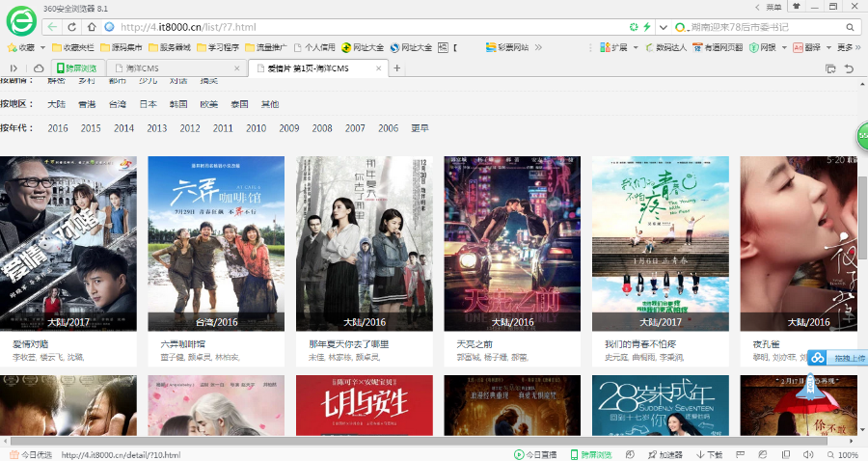868x461 pixels.
Task: Filter by region 欧美
Action: coord(208,104)
